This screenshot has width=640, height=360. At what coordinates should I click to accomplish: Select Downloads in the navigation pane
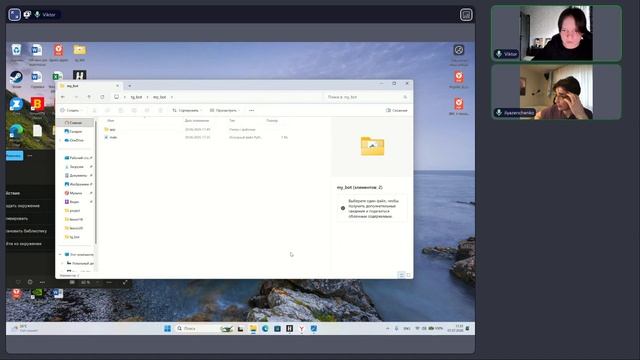click(x=76, y=167)
